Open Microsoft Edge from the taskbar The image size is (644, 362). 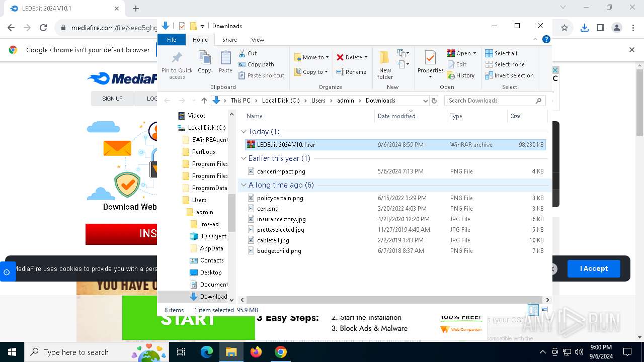click(207, 352)
